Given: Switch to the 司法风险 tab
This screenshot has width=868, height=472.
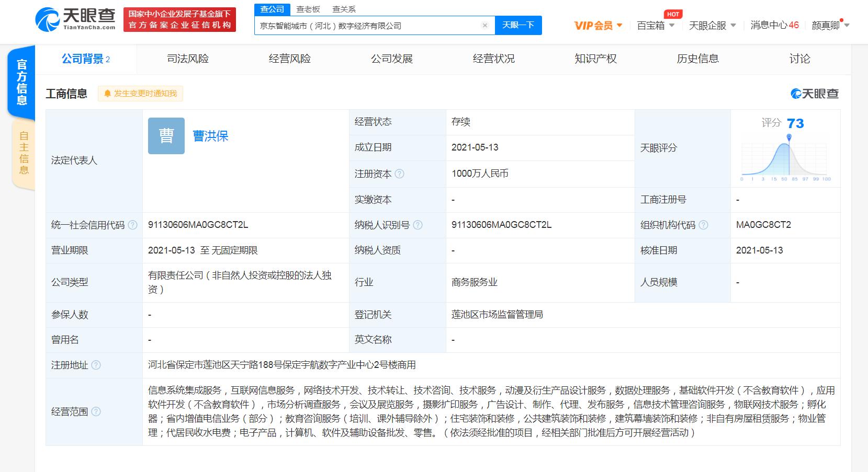Looking at the screenshot, I should [188, 59].
